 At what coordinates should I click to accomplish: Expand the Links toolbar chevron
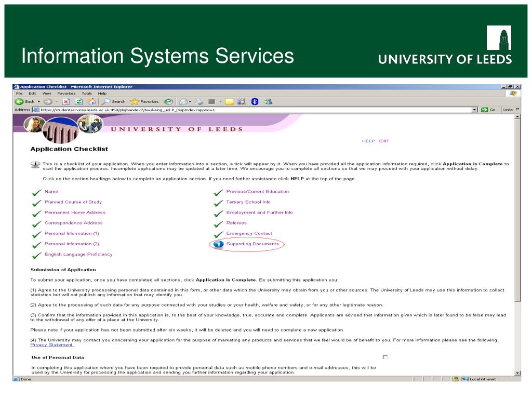click(517, 109)
